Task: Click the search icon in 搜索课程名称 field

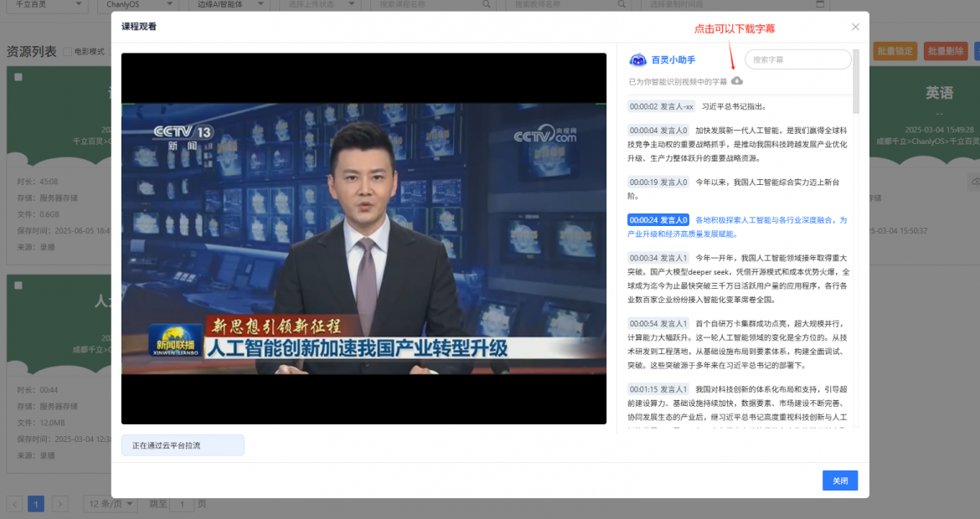Action: coord(487,4)
